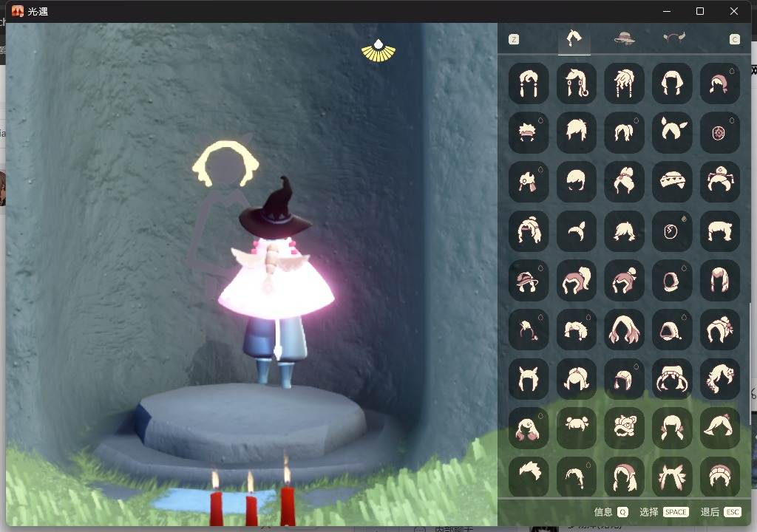Screen dimensions: 757x532
Task: Choose the twin small buns hairstyle
Action: pyautogui.click(x=577, y=428)
